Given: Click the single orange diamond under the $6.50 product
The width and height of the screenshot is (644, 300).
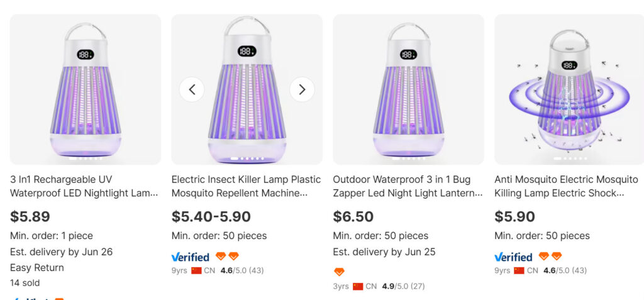Looking at the screenshot, I should click(339, 272).
